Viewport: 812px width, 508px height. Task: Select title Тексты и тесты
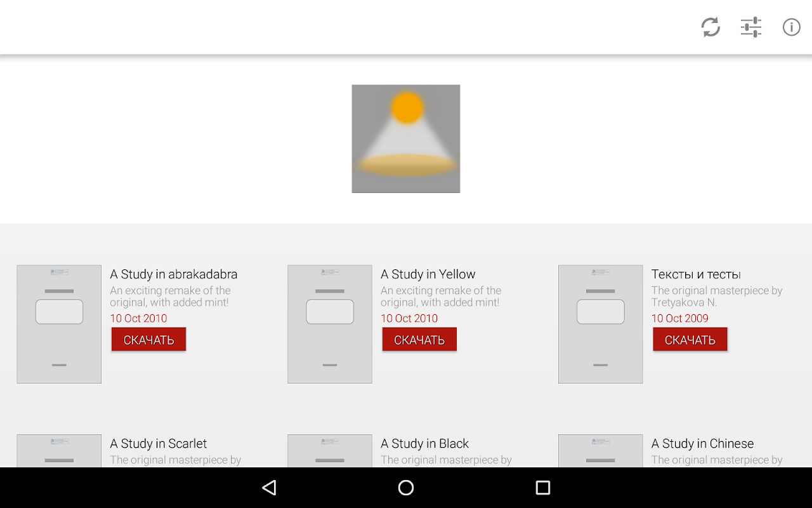pyautogui.click(x=696, y=274)
